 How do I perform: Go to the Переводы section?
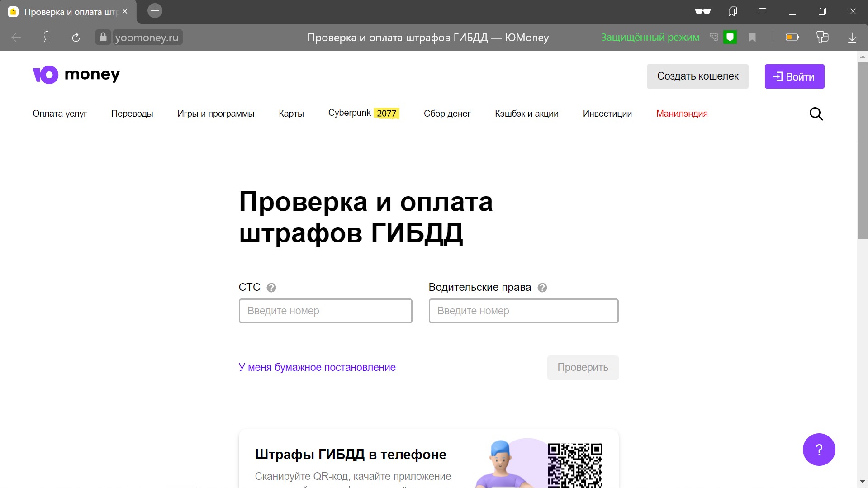(x=132, y=114)
